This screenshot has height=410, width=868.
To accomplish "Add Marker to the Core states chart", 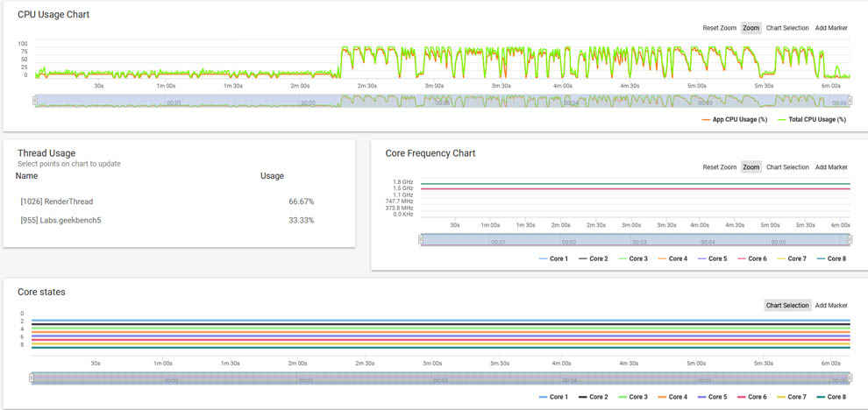I will (x=831, y=306).
